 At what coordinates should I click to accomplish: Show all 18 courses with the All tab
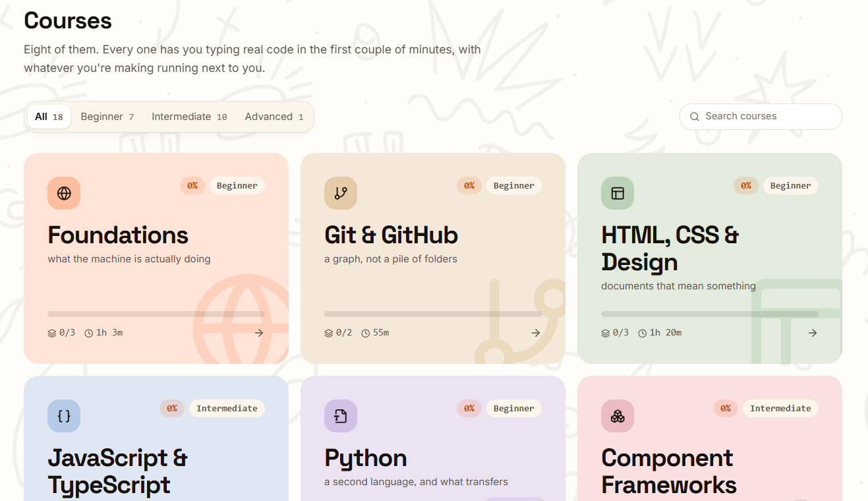click(49, 117)
